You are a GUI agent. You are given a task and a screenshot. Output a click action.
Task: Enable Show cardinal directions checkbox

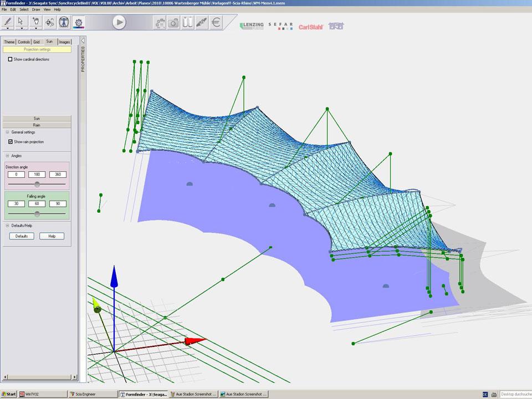pos(10,59)
